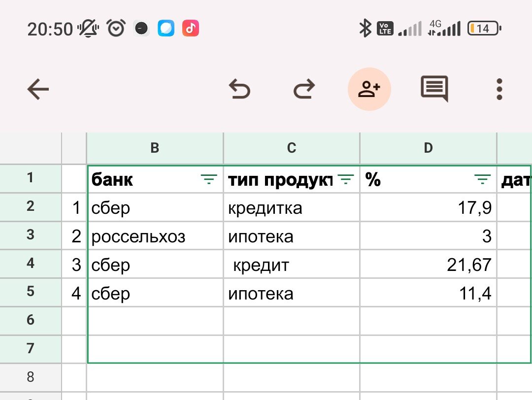Select сбер cell in row 2
532x400 pixels.
click(x=155, y=207)
